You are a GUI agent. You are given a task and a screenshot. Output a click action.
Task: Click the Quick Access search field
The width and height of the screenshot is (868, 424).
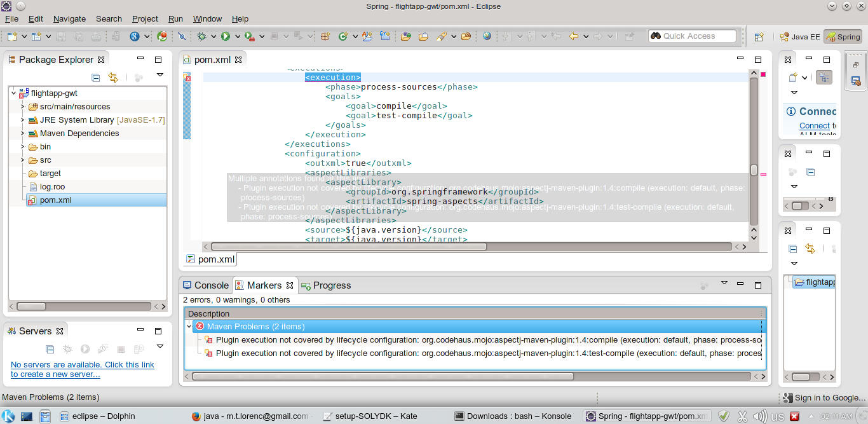[692, 36]
